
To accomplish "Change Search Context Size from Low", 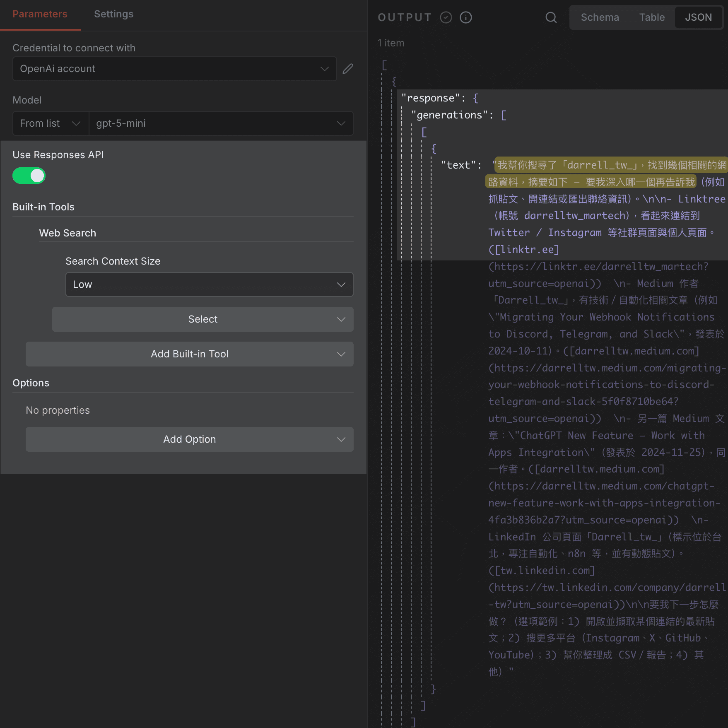I will [x=209, y=284].
